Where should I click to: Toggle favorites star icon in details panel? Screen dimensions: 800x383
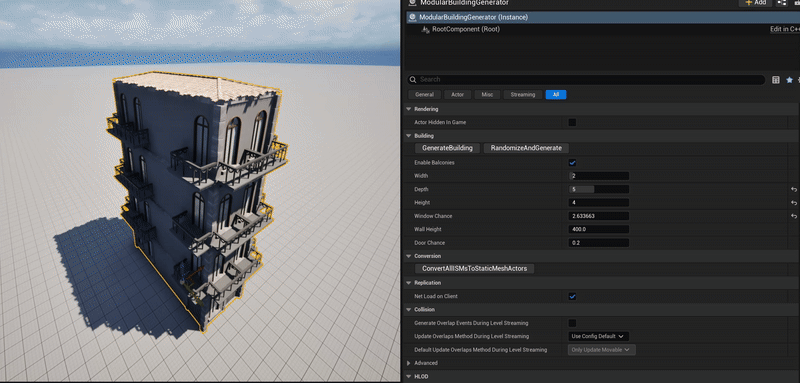(x=789, y=80)
